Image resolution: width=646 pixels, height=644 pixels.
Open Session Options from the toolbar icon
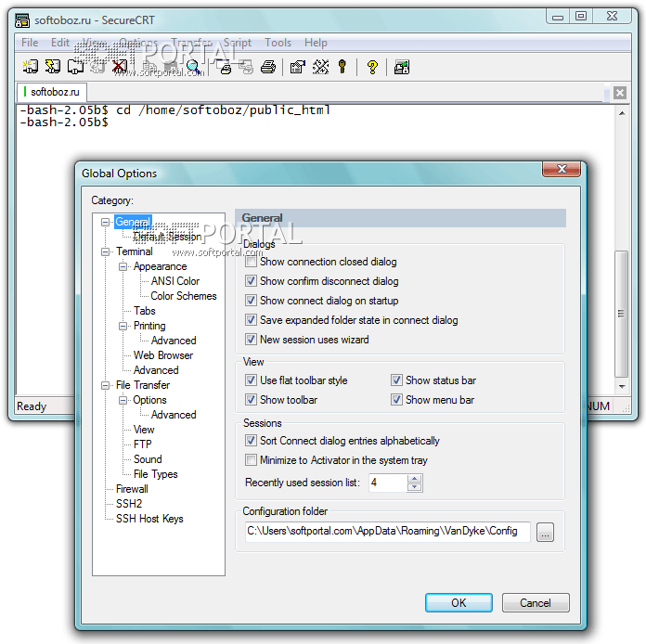point(297,67)
